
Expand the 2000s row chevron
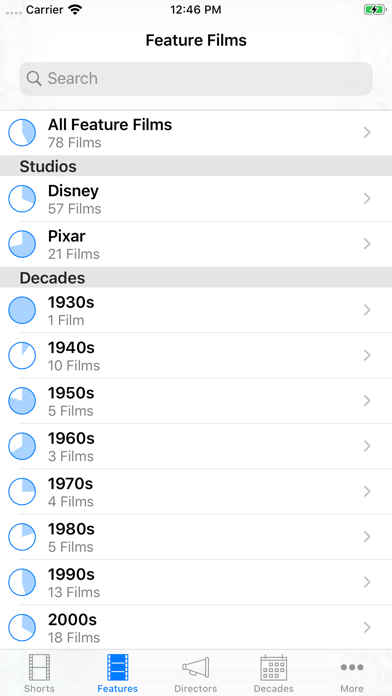pos(367,627)
